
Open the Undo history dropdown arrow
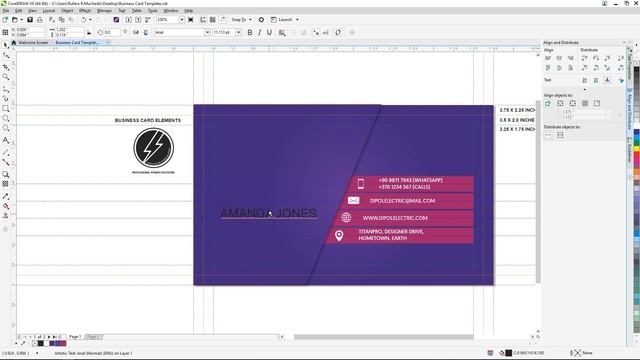[x=90, y=20]
